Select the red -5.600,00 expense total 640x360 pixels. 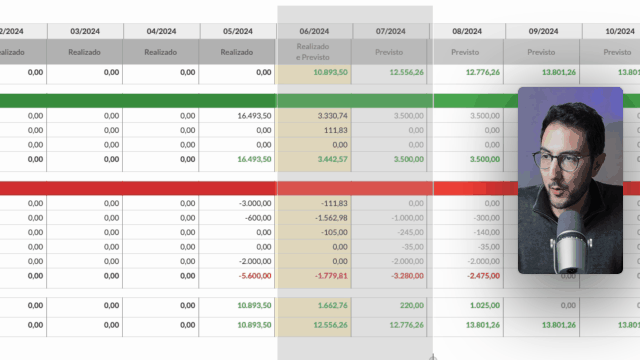click(255, 276)
